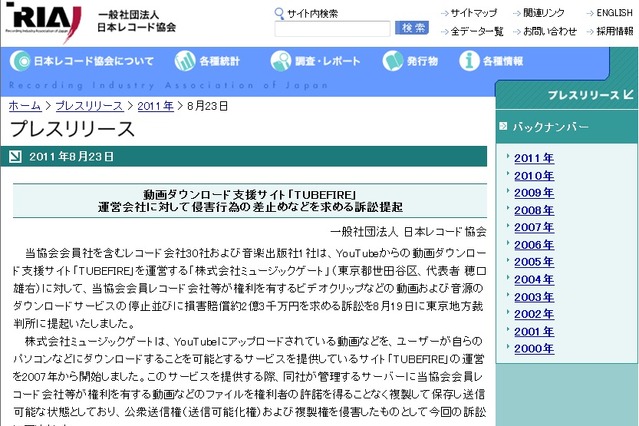The width and height of the screenshot is (639, 426).
Task: Go to 2011年 in breadcrumb
Action: point(156,106)
